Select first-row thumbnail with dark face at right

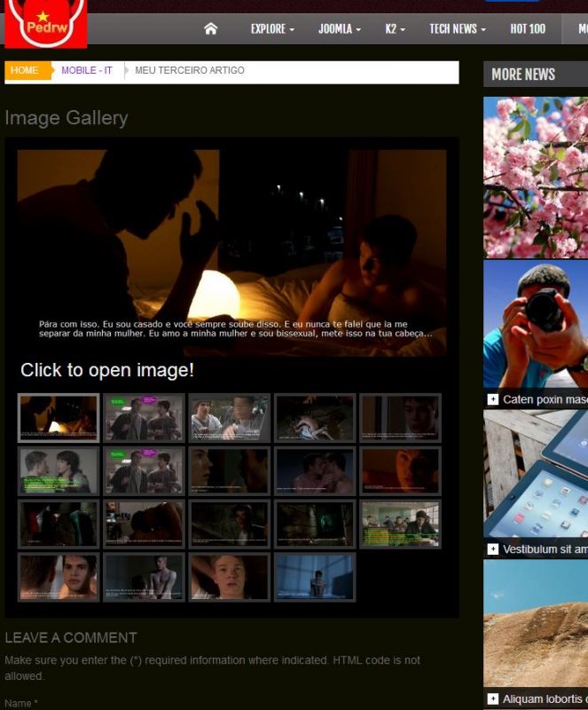pos(401,418)
